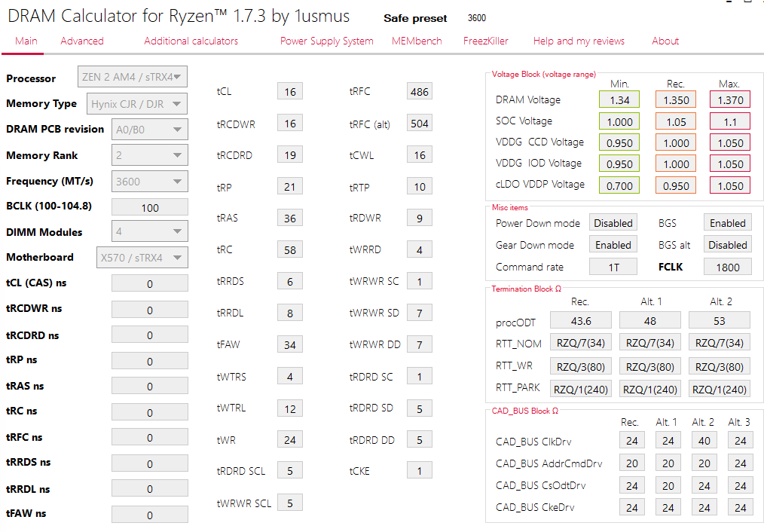764x532 pixels.
Task: Select the tRFC (alt) value 504
Action: point(420,124)
